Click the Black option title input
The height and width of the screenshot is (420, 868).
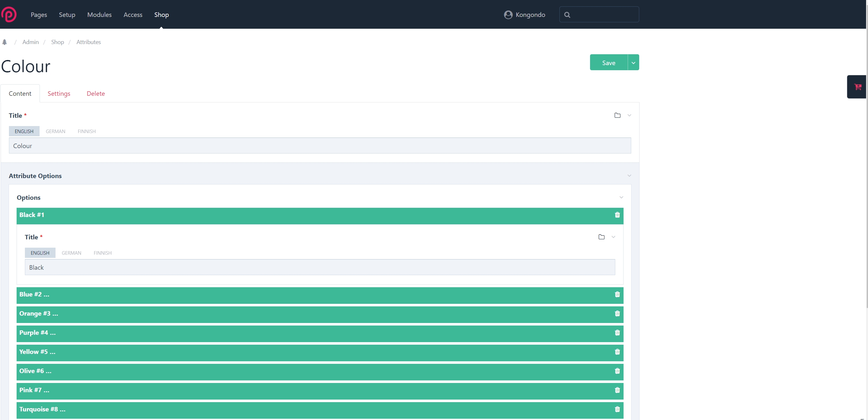320,267
